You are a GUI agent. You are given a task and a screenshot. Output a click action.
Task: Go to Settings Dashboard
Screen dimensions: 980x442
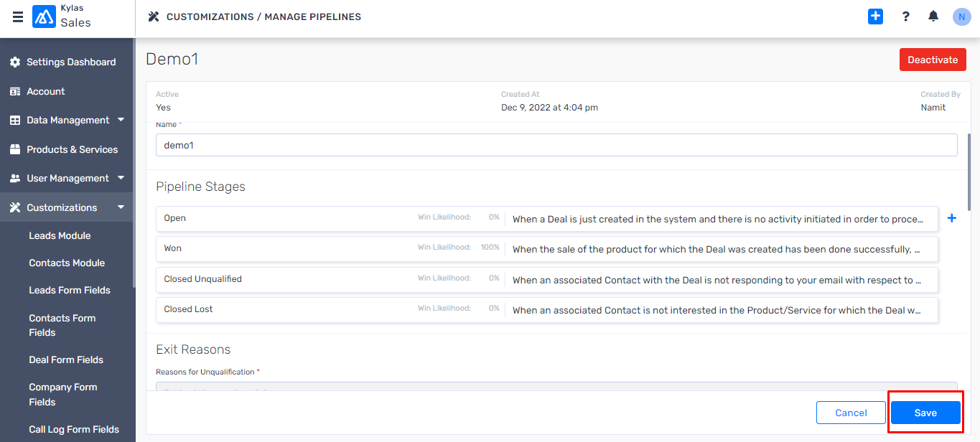(71, 62)
